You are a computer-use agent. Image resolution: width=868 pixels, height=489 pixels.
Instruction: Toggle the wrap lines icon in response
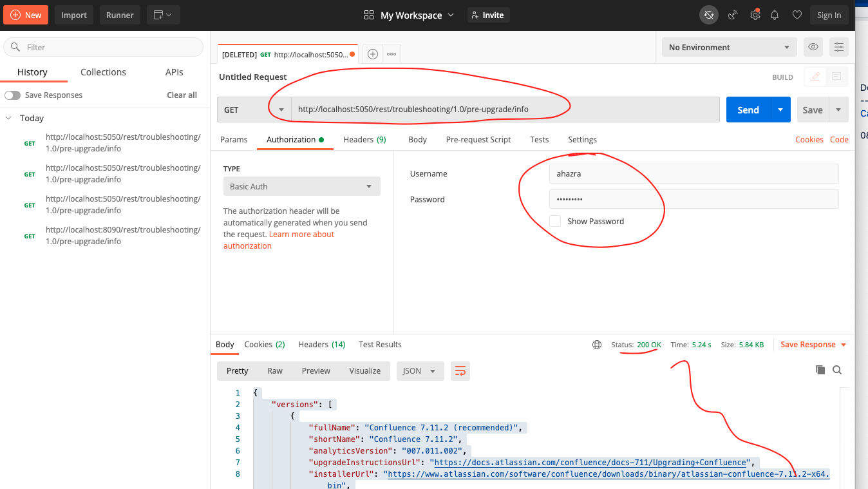(460, 370)
